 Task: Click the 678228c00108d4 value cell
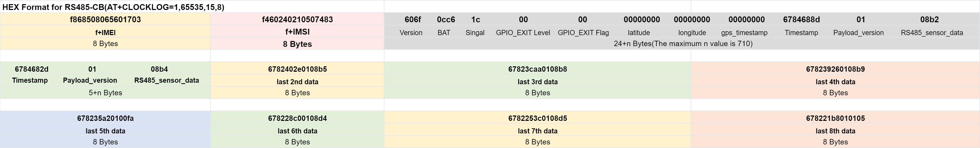point(297,118)
